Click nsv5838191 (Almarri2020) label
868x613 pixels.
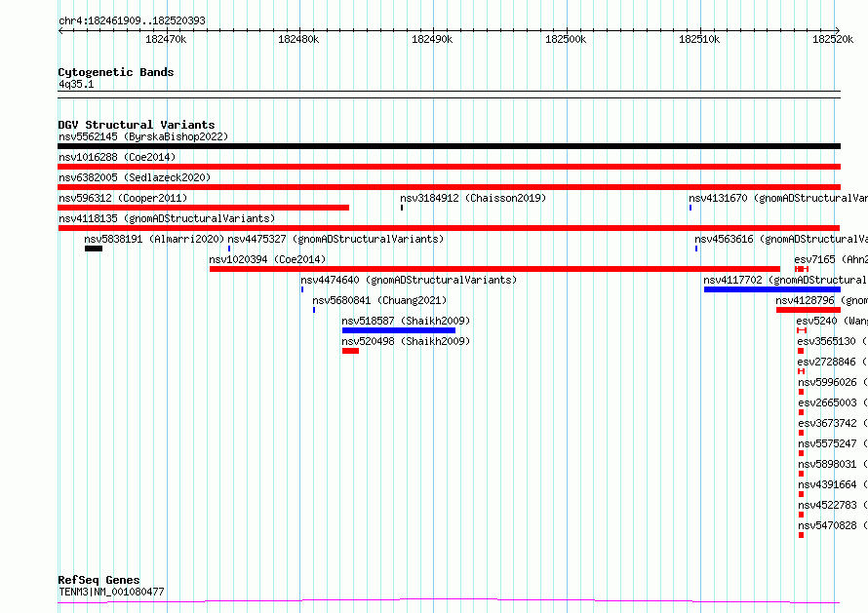point(154,239)
